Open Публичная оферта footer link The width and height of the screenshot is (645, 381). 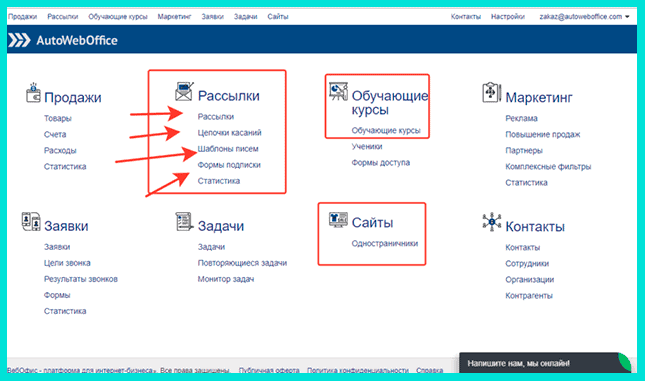269,370
